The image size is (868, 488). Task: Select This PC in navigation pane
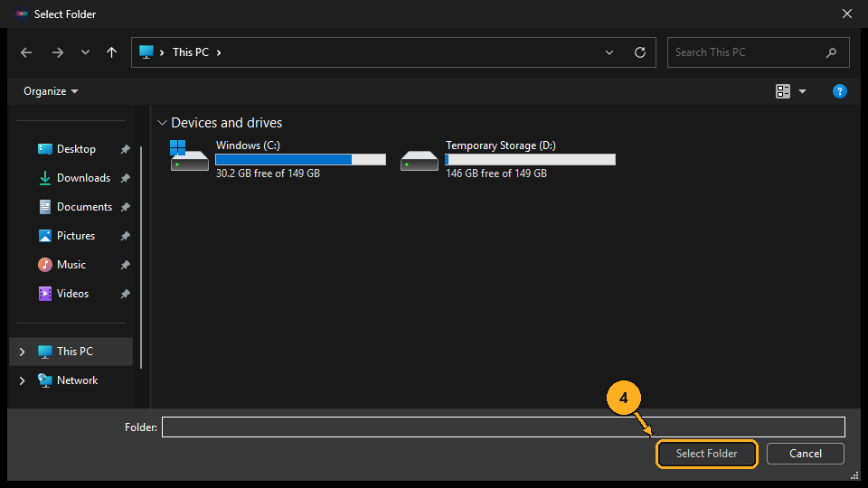(x=71, y=352)
